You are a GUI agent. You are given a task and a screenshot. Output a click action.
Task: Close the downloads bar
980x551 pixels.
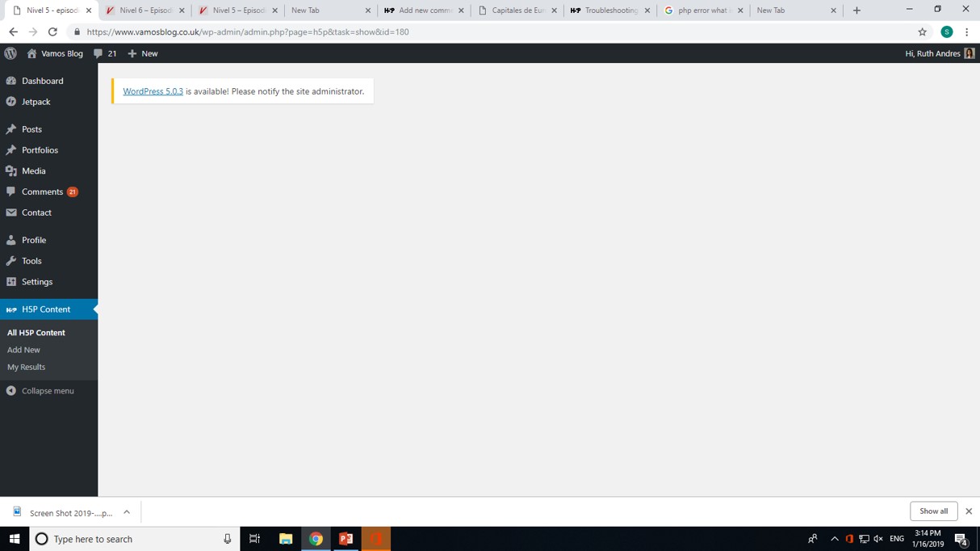point(969,511)
